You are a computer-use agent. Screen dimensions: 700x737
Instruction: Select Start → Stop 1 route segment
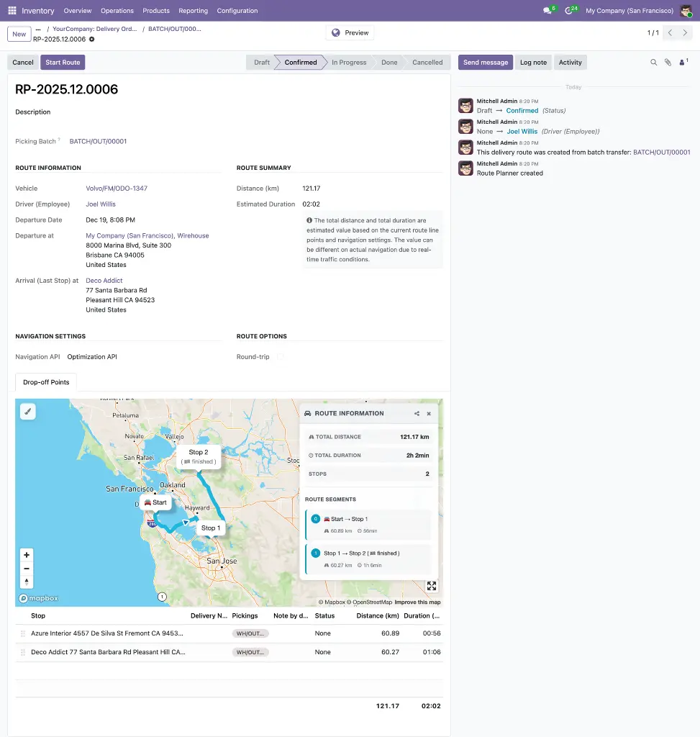click(368, 525)
